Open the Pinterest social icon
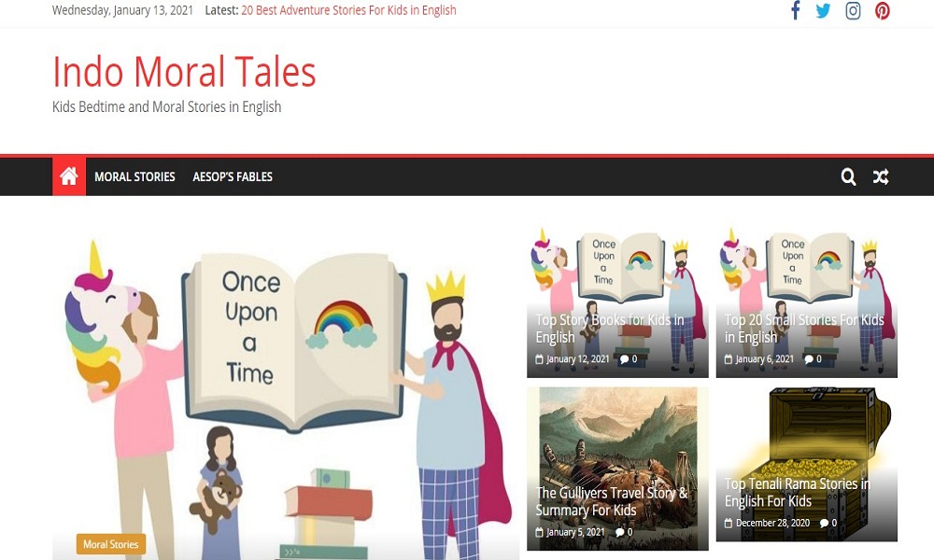This screenshot has width=934, height=560. [x=883, y=10]
